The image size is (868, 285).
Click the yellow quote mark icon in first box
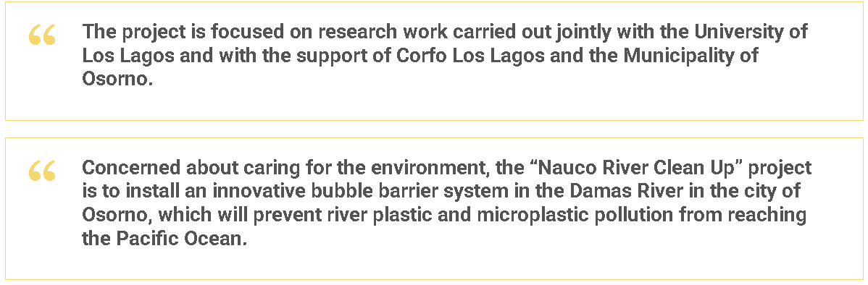coord(42,35)
